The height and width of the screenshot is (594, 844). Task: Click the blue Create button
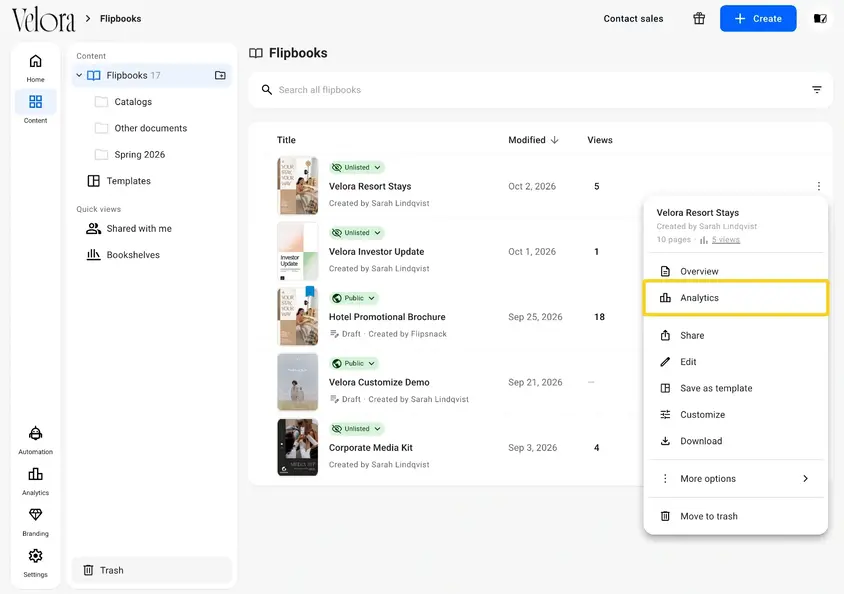pos(758,18)
